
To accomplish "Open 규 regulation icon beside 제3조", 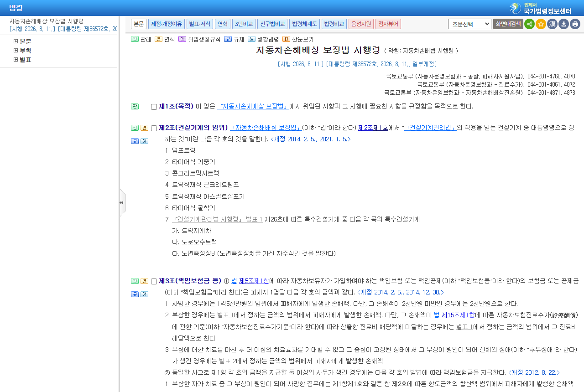I will (135, 294).
